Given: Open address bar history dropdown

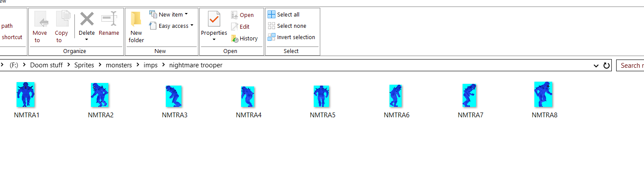Looking at the screenshot, I should (x=596, y=66).
